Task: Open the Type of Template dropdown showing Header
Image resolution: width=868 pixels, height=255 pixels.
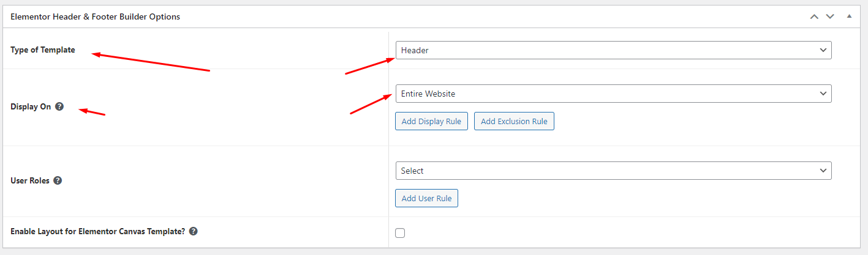Action: click(613, 50)
